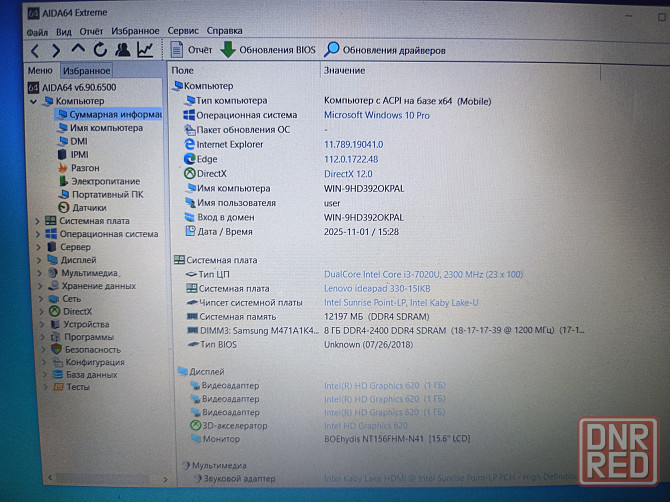Screen dimensions: 670x502
Task: Expand the Сервер tree node
Action: tap(38, 247)
